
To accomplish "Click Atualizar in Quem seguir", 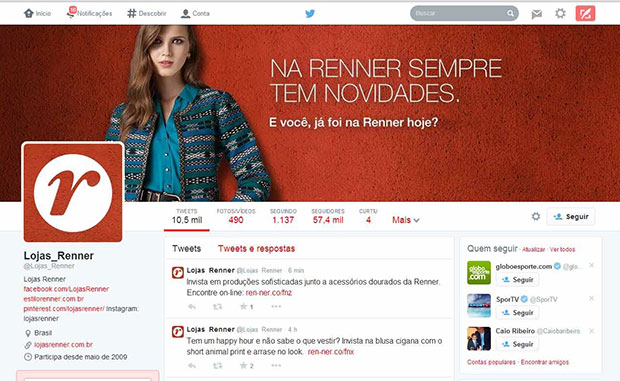I will point(533,249).
